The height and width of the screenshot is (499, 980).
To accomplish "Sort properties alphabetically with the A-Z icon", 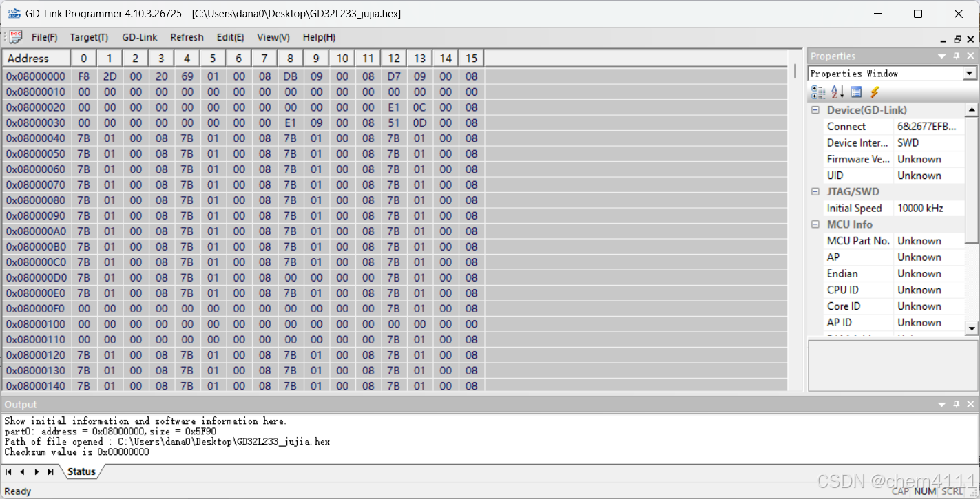I will 837,92.
